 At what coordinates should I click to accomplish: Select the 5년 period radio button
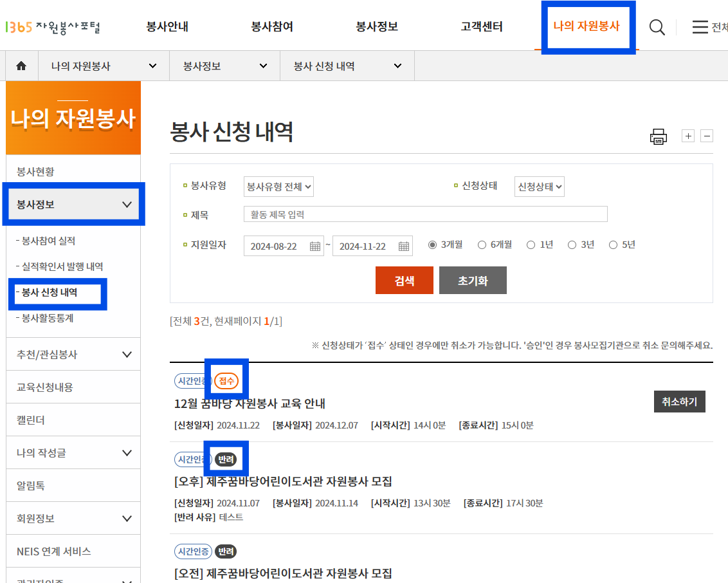(x=613, y=245)
